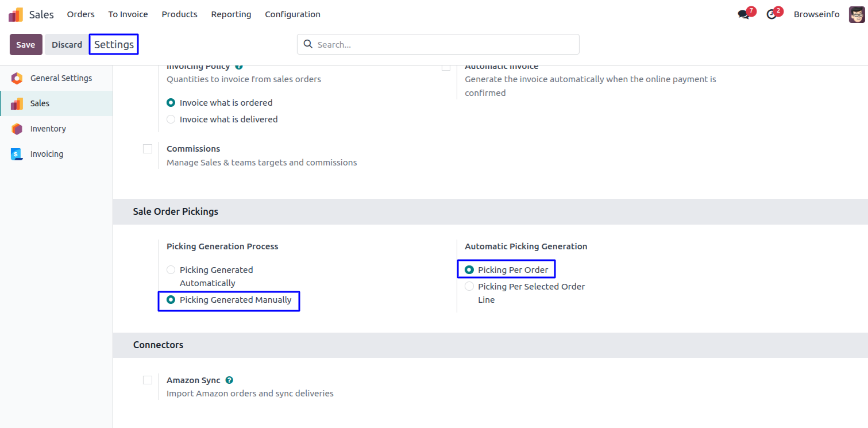The height and width of the screenshot is (428, 868).
Task: Select Picking Generated Automatically option
Action: [171, 270]
